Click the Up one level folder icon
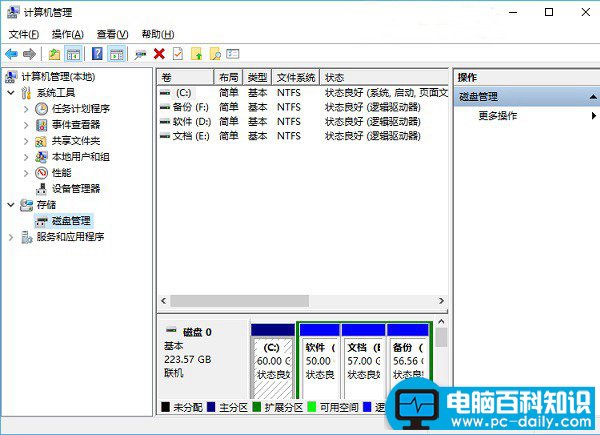This screenshot has height=435, width=600. 54,54
